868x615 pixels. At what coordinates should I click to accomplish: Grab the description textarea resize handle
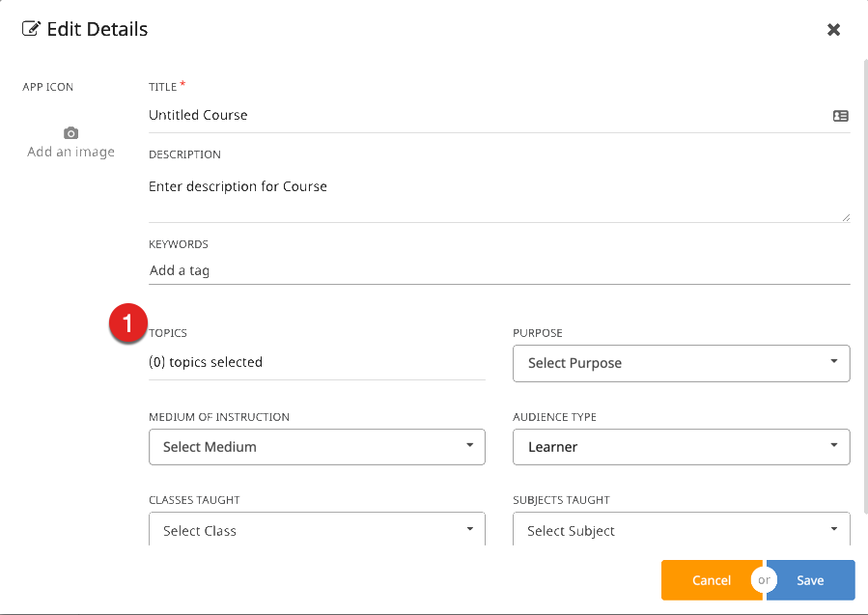(846, 217)
